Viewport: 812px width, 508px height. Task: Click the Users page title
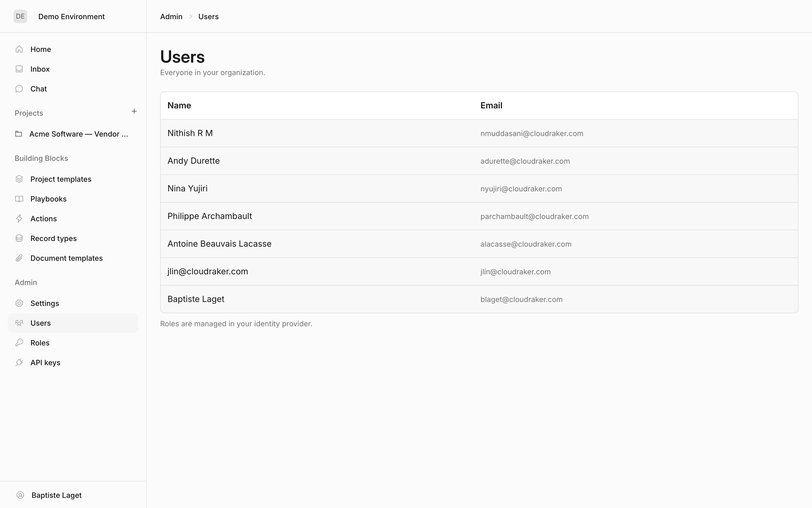(182, 56)
